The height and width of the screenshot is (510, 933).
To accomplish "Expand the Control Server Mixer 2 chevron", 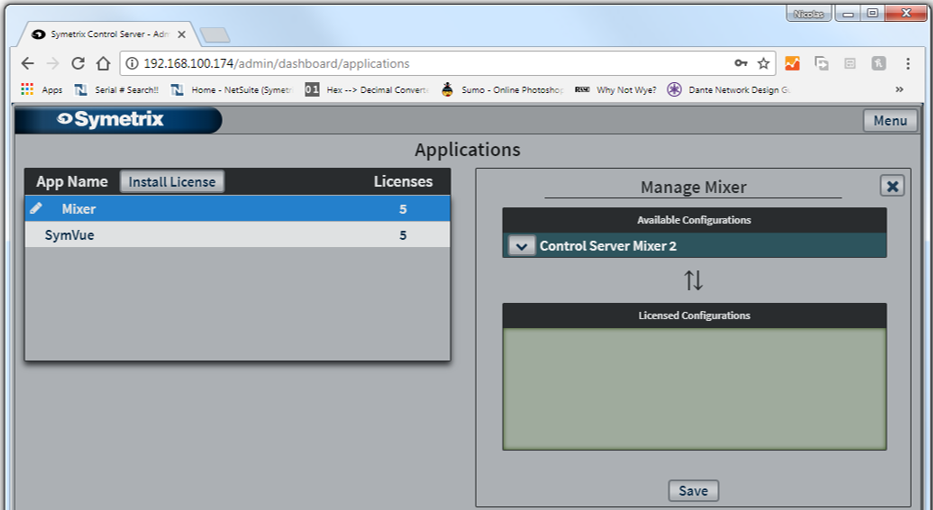I will click(x=521, y=246).
